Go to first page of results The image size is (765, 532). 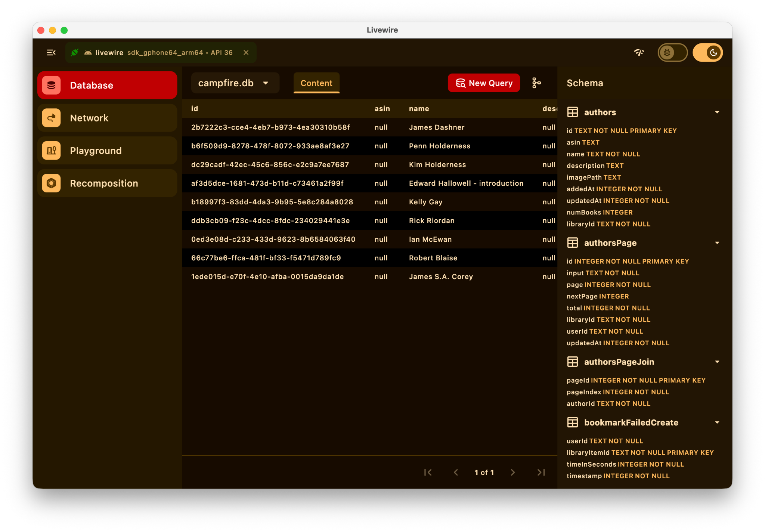[428, 473]
